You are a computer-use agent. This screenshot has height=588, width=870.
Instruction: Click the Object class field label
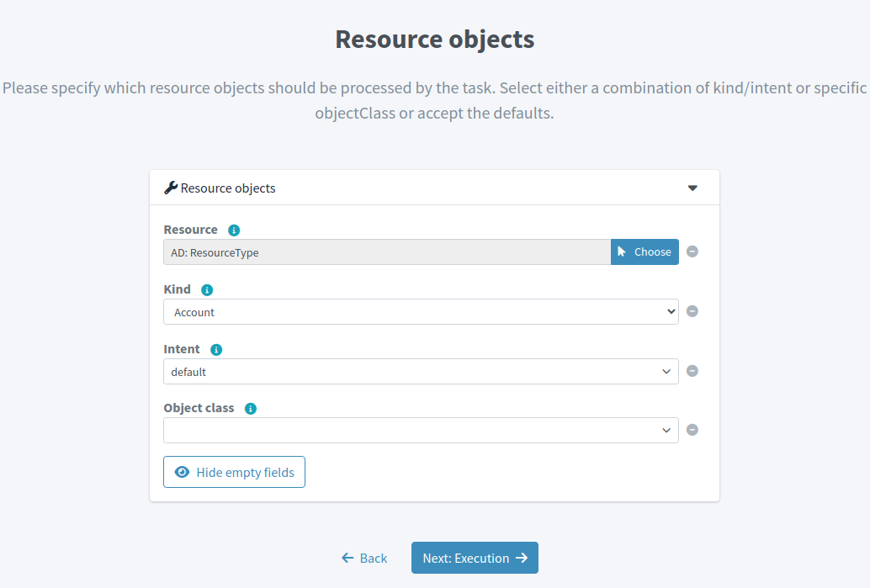click(x=199, y=408)
